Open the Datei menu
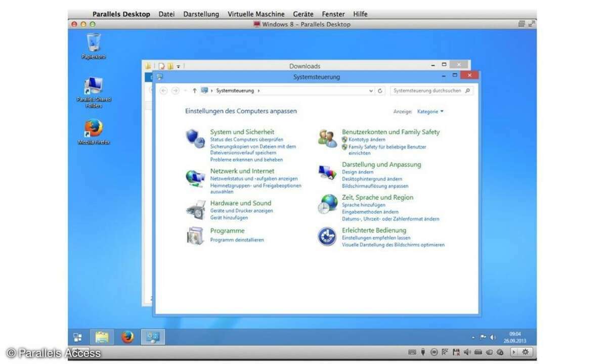607x364 pixels. (x=166, y=14)
